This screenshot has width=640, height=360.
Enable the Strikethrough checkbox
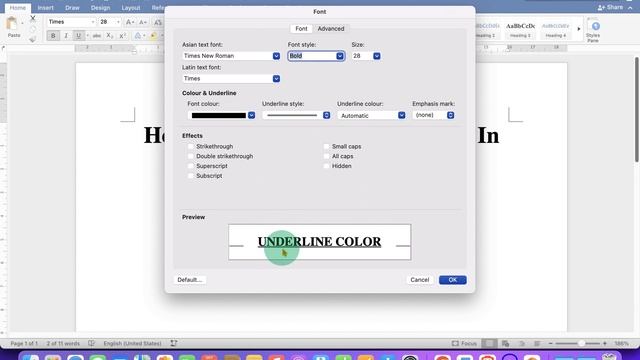pos(191,146)
